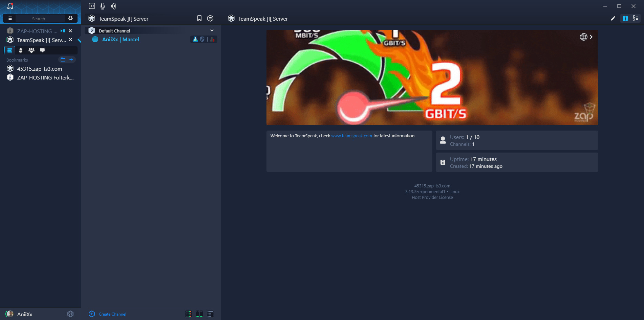Viewport: 644px width, 320px height.
Task: Collapse the sidebar with blue arrow
Action: (x=79, y=41)
